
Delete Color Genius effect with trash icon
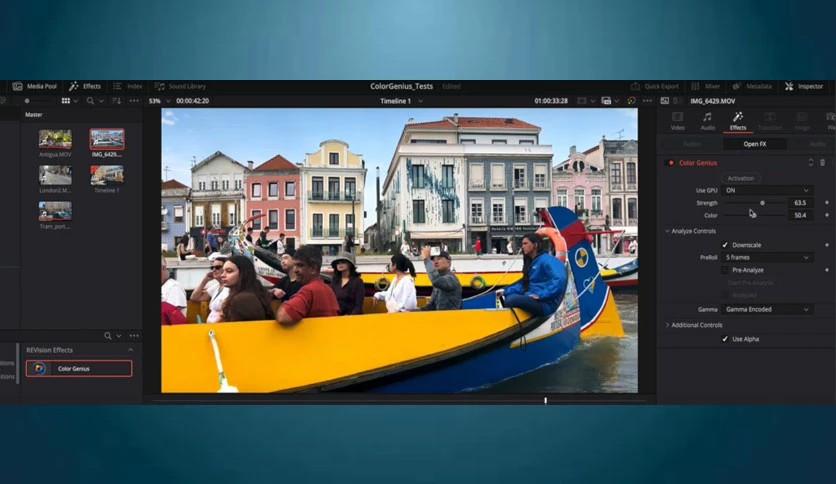[x=823, y=163]
